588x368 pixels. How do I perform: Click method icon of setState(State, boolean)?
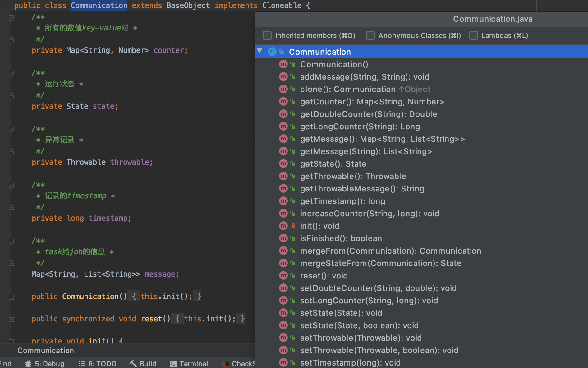tap(283, 325)
